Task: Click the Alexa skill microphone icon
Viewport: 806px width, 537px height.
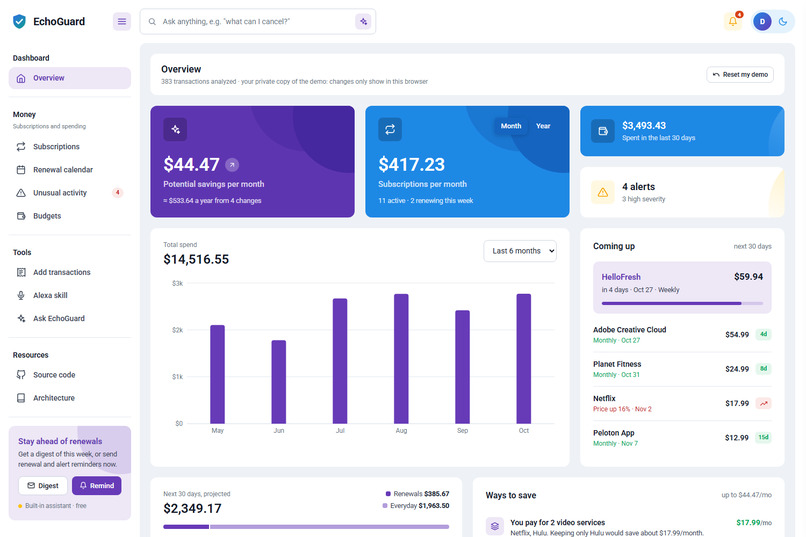Action: (21, 295)
